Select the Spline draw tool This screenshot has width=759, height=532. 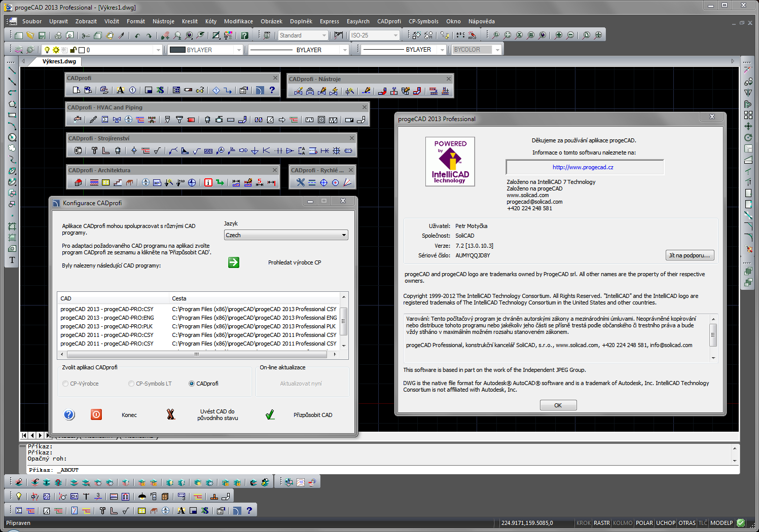pyautogui.click(x=12, y=160)
